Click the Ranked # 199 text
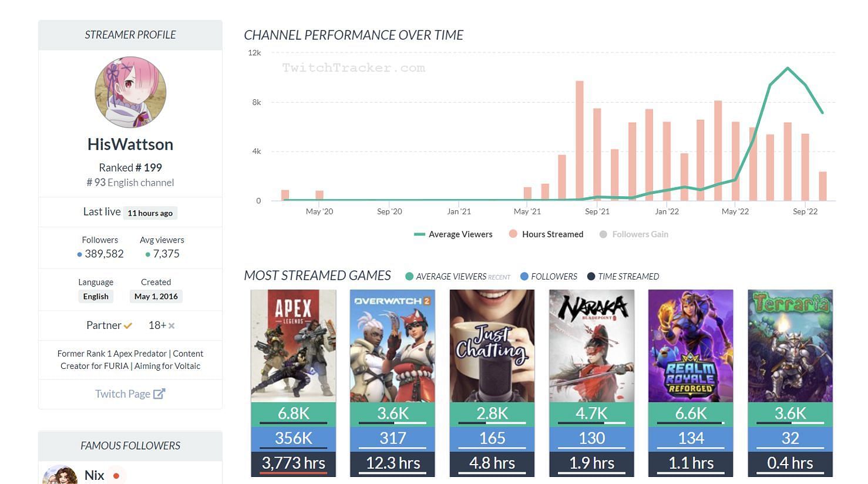868x484 pixels. click(130, 167)
